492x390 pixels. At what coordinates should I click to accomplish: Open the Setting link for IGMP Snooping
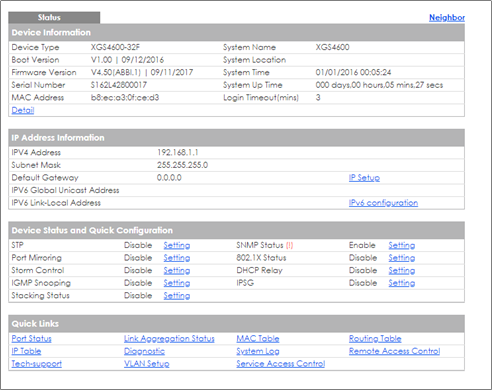(177, 283)
